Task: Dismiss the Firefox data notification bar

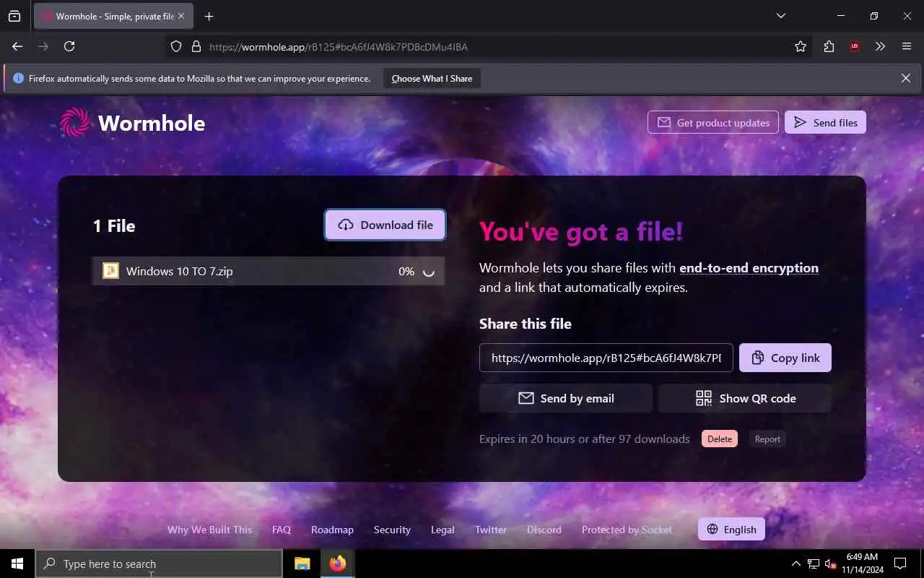Action: tap(905, 78)
